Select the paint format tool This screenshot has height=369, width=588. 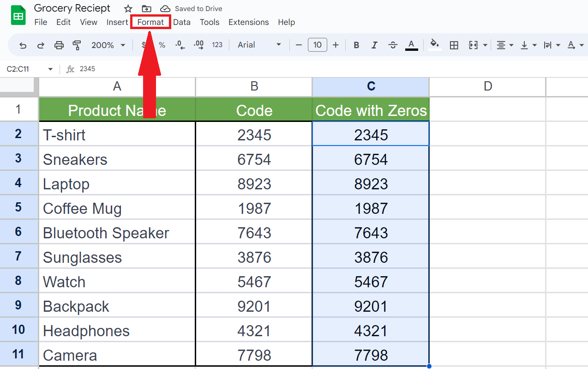click(x=77, y=45)
